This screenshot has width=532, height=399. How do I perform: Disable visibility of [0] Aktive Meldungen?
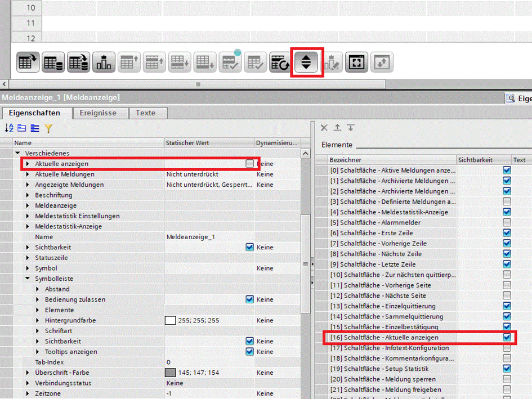pyautogui.click(x=507, y=170)
